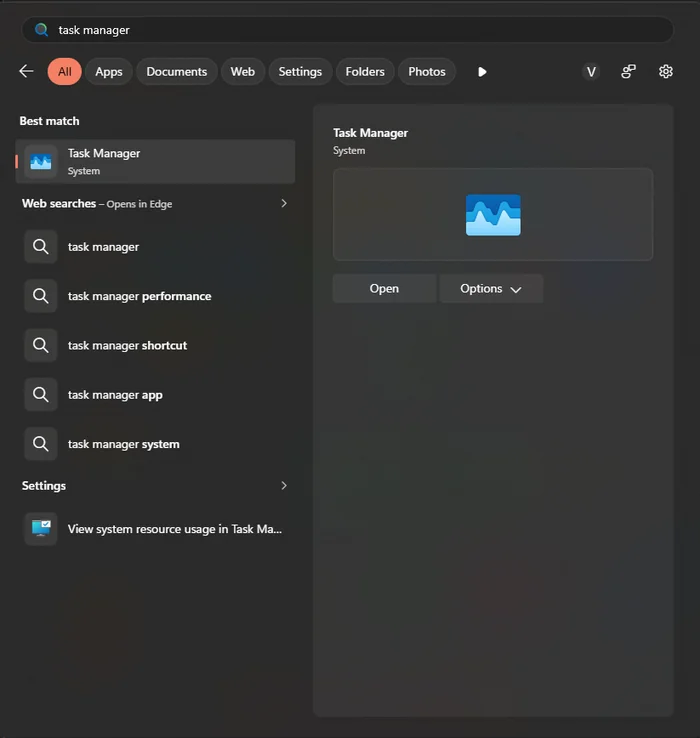Click the search magnifier icon in search box
This screenshot has width=700, height=738.
pos(41,30)
